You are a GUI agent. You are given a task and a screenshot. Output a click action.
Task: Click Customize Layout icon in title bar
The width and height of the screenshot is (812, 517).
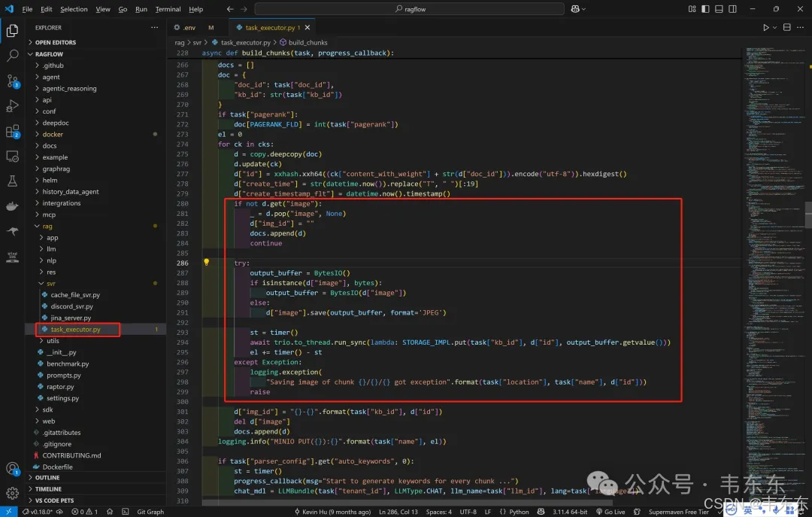click(692, 9)
